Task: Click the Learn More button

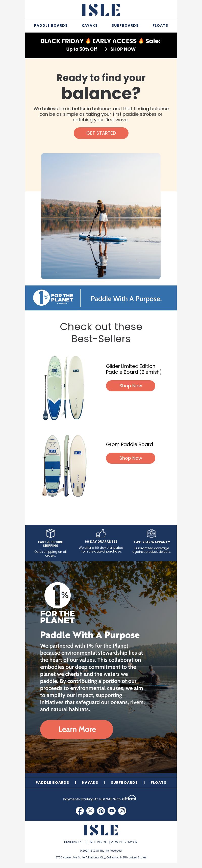Action: point(77,730)
